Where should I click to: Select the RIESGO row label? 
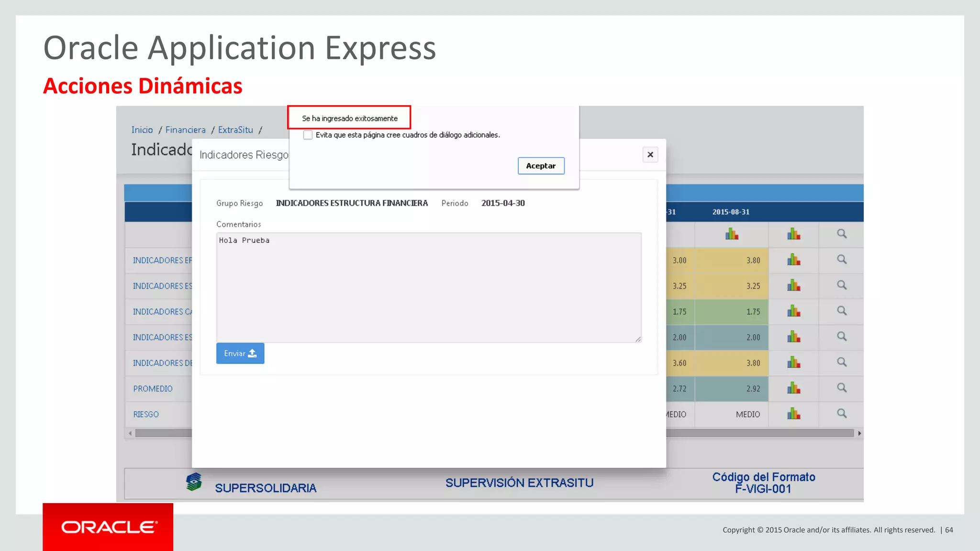pyautogui.click(x=146, y=414)
